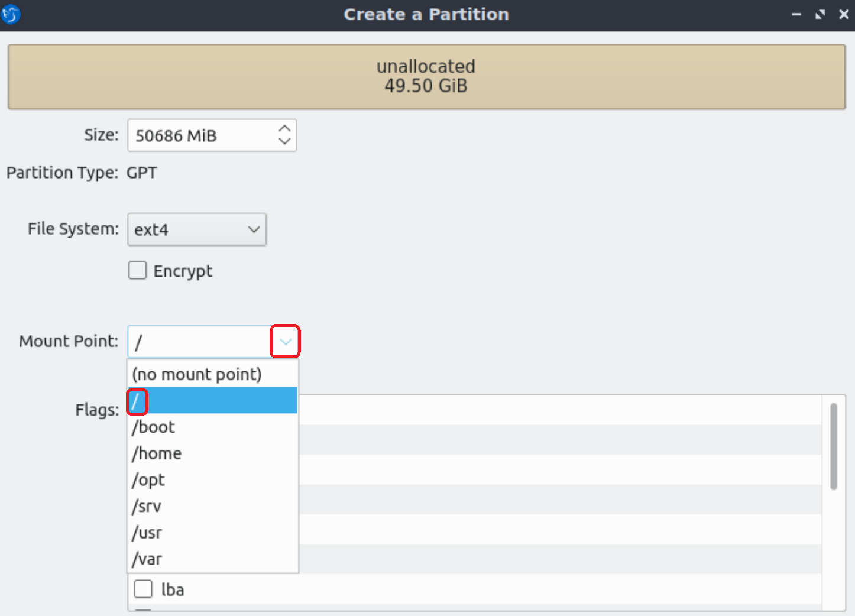Open the File System ext4 dropdown

click(x=197, y=229)
